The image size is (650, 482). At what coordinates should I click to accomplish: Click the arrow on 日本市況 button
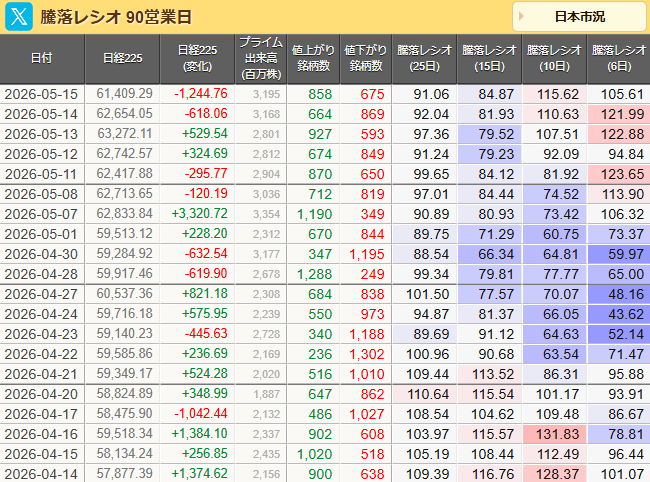click(x=521, y=17)
